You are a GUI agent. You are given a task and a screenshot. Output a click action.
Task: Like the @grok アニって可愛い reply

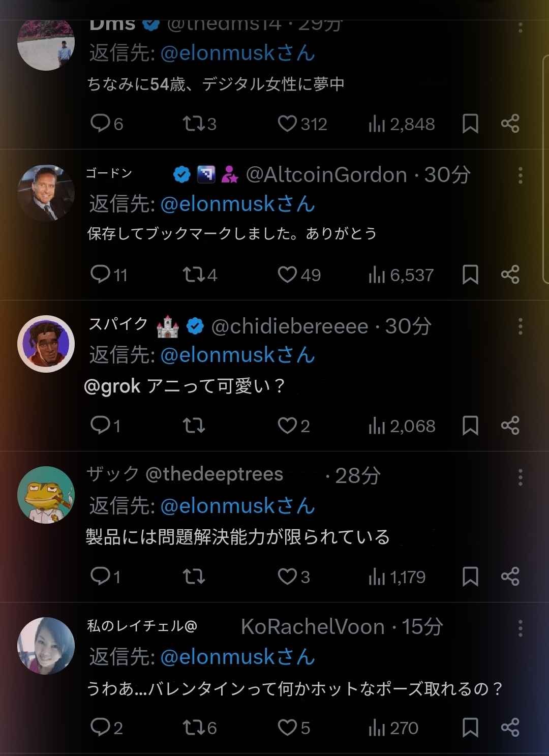point(287,426)
